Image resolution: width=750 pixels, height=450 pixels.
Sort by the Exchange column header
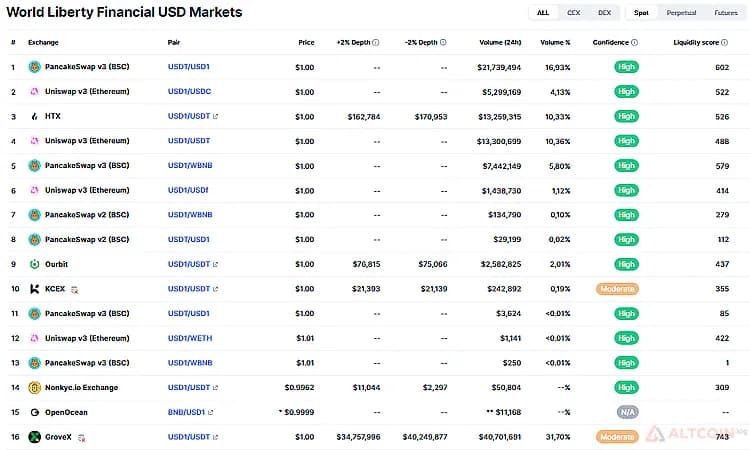click(x=43, y=43)
